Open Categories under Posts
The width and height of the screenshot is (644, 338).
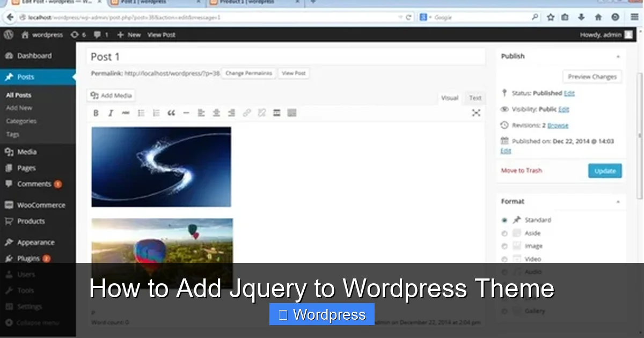coord(21,121)
